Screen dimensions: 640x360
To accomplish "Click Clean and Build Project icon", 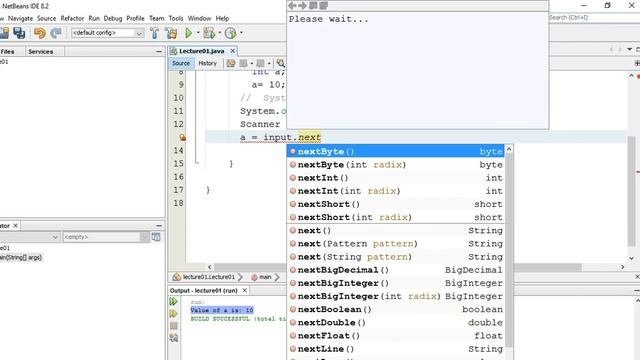I will [x=171, y=33].
